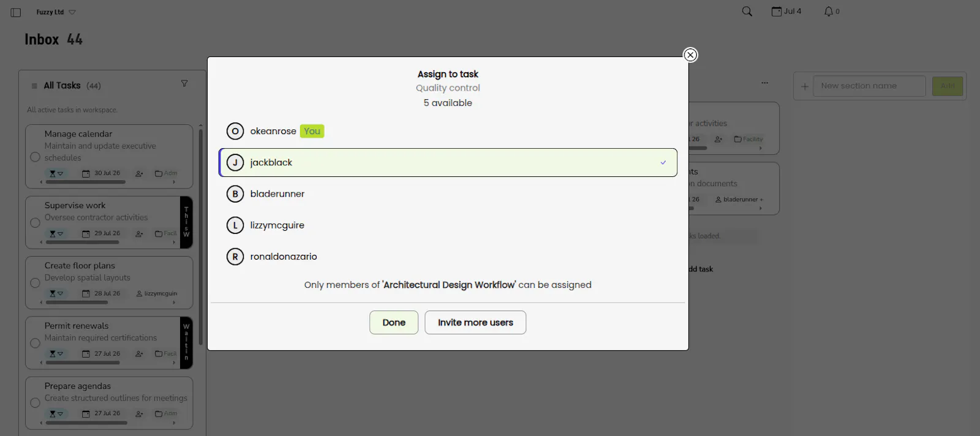This screenshot has height=436, width=980.
Task: Mark Create floor plans task complete
Action: (x=35, y=283)
